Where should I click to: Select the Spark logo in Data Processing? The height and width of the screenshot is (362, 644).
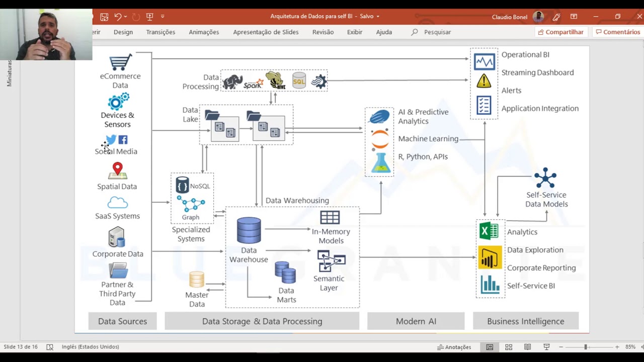click(254, 83)
